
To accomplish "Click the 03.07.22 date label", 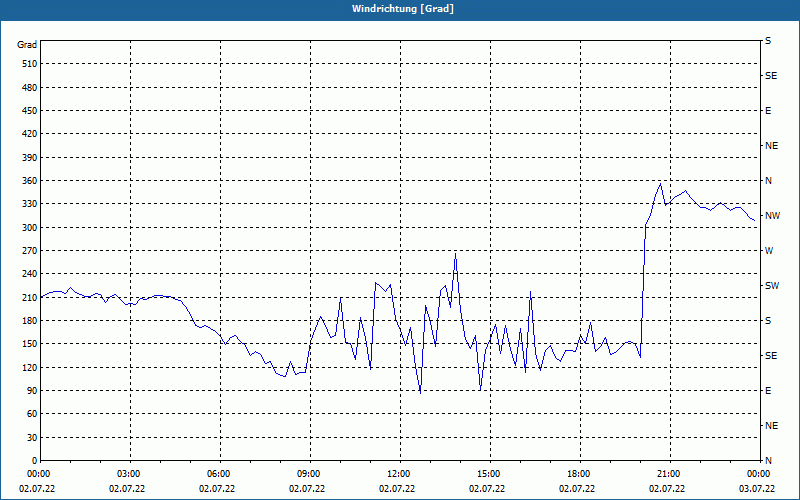I will 757,489.
